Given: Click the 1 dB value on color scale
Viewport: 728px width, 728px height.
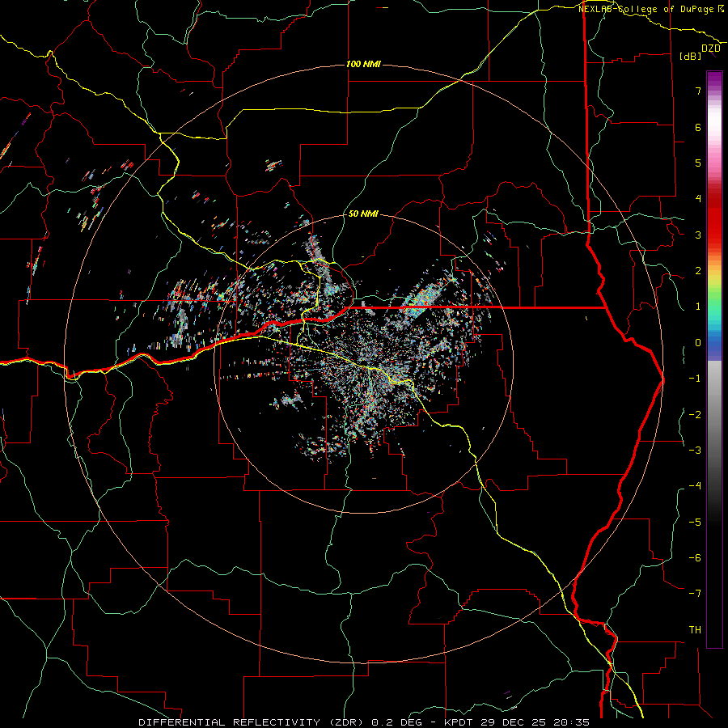Looking at the screenshot, I should [698, 307].
